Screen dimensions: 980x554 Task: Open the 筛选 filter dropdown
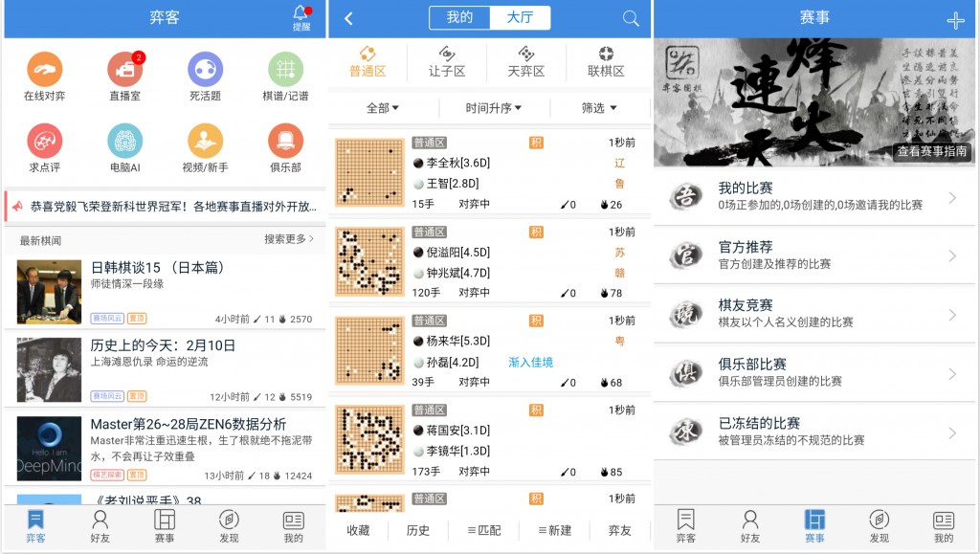(x=599, y=108)
